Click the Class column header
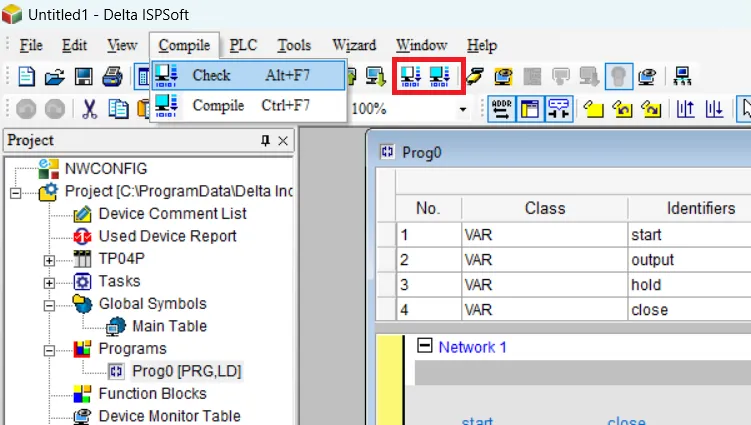 (x=545, y=208)
